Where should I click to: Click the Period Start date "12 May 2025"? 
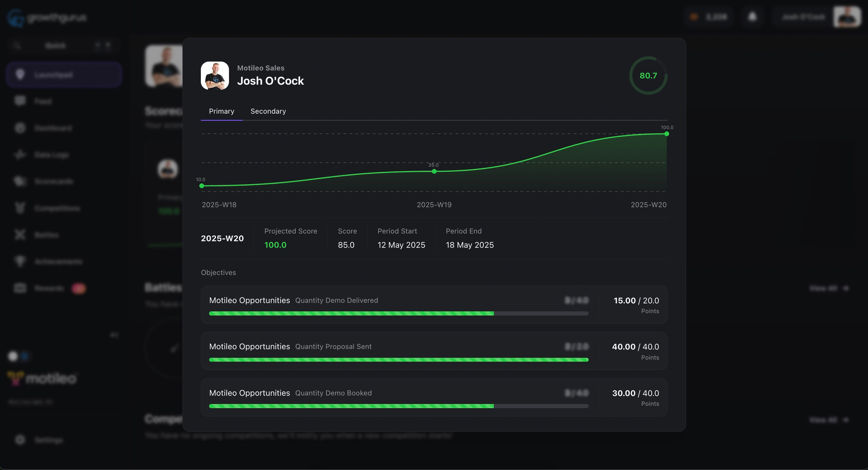point(401,245)
